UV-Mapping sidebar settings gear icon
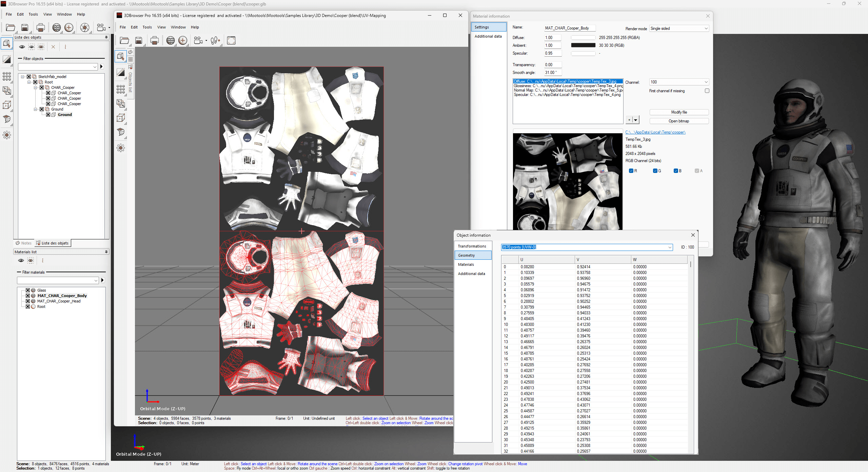This screenshot has width=868, height=472. [121, 148]
